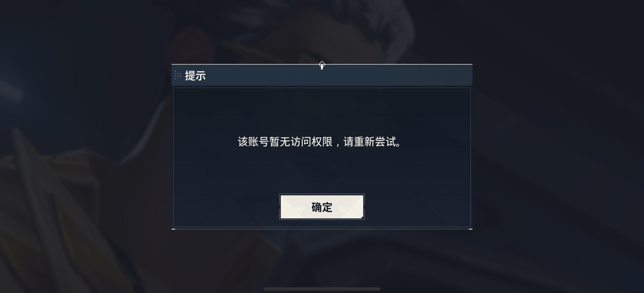The height and width of the screenshot is (293, 644).
Task: Click the dimmed background above the dialog
Action: (322, 30)
